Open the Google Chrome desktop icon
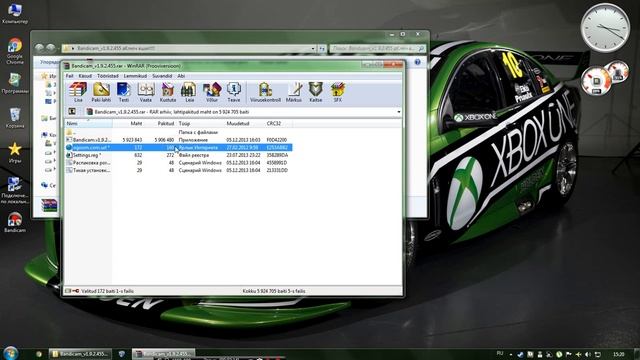Image resolution: width=640 pixels, height=360 pixels. (15, 51)
